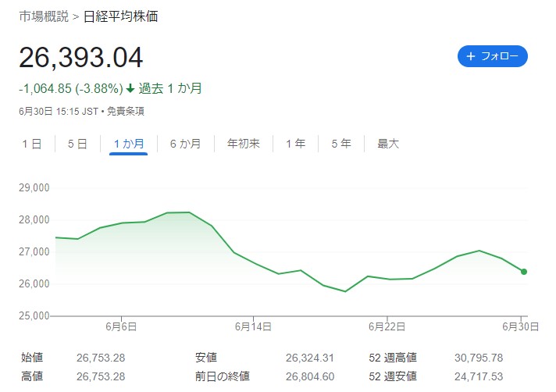This screenshot has height=392, width=556.
Task: Open the 免責条項 disclaimer link
Action: pos(126,112)
